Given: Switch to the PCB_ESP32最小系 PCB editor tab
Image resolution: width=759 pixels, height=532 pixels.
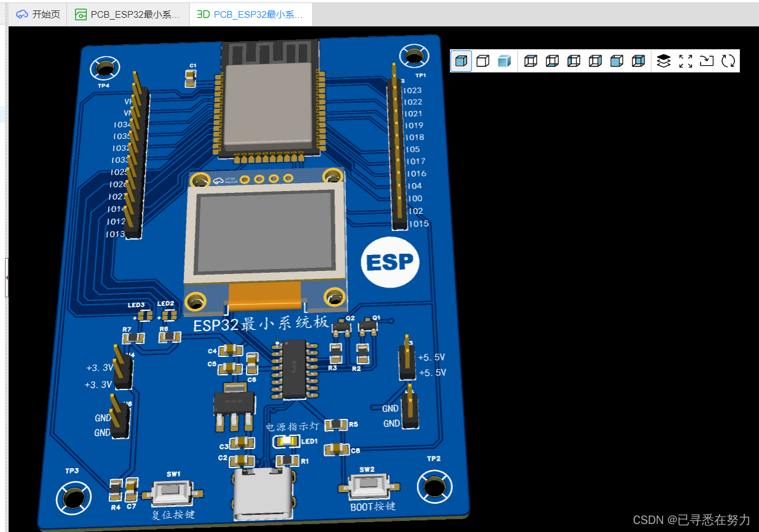Looking at the screenshot, I should (x=128, y=14).
